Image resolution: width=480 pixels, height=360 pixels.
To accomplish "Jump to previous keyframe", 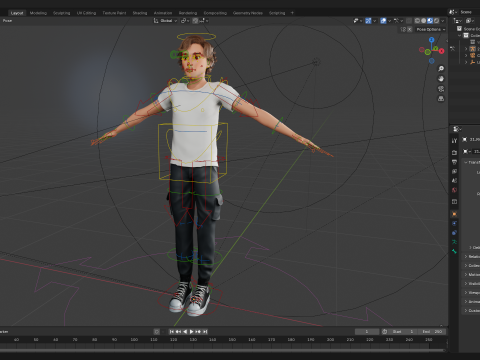I will click(x=178, y=332).
